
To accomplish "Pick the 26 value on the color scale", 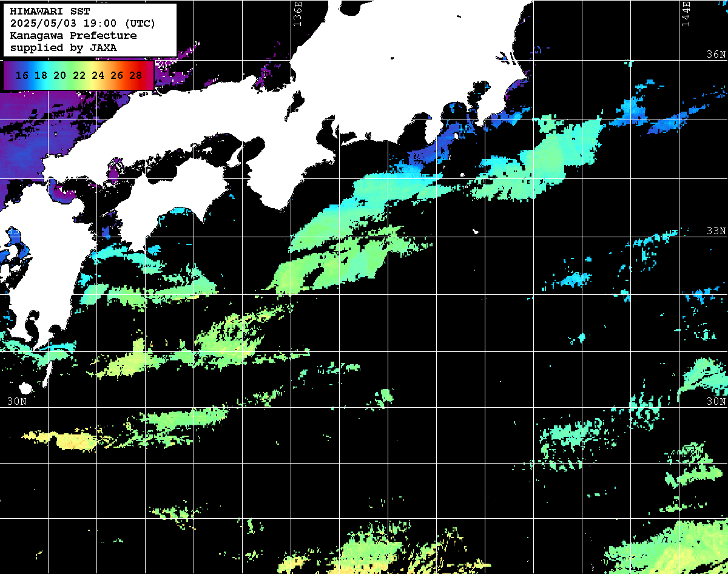I will (x=117, y=75).
